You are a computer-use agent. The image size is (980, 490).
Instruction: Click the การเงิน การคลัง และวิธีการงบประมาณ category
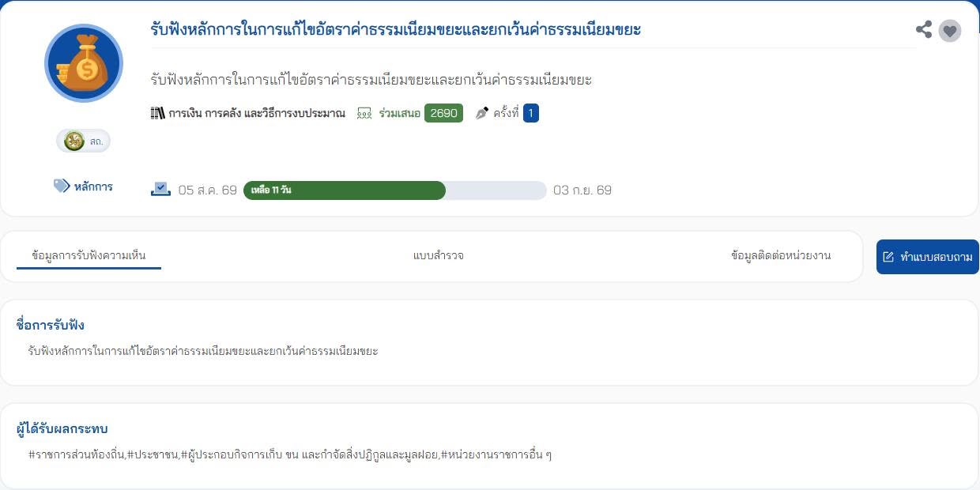click(257, 113)
